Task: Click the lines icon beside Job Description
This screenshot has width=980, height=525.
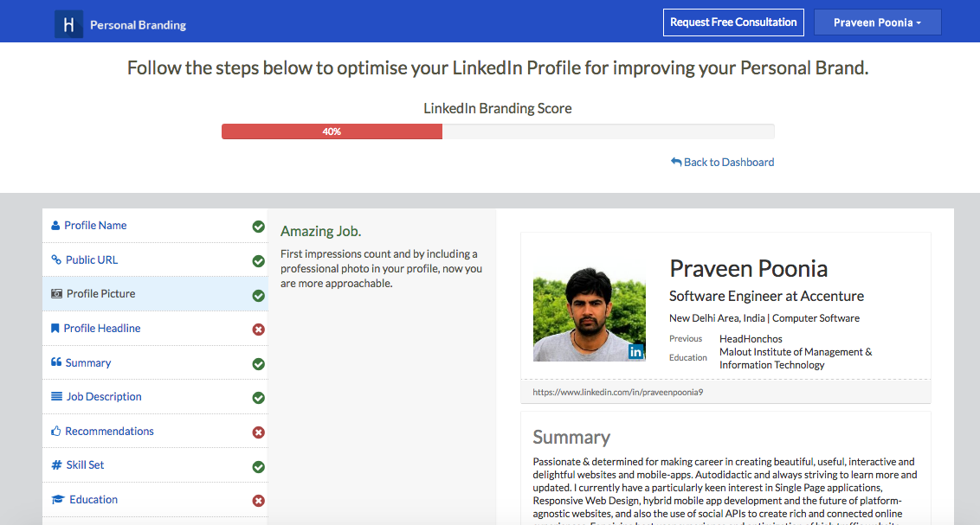Action: 57,396
